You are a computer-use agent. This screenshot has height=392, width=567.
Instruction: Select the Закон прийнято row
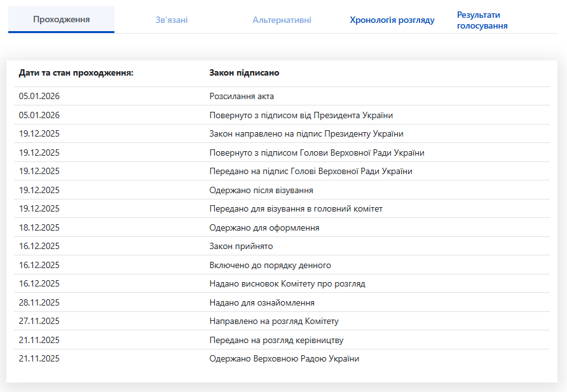282,246
